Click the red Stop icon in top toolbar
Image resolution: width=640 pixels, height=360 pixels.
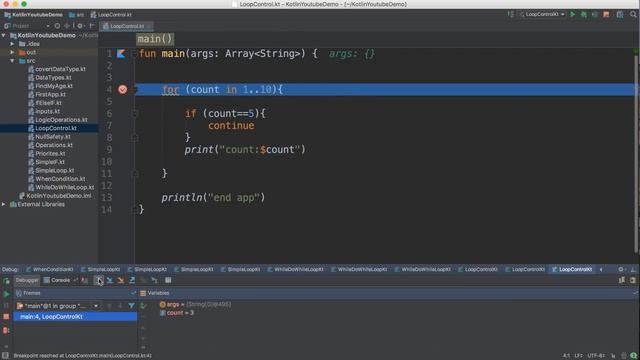coord(606,14)
